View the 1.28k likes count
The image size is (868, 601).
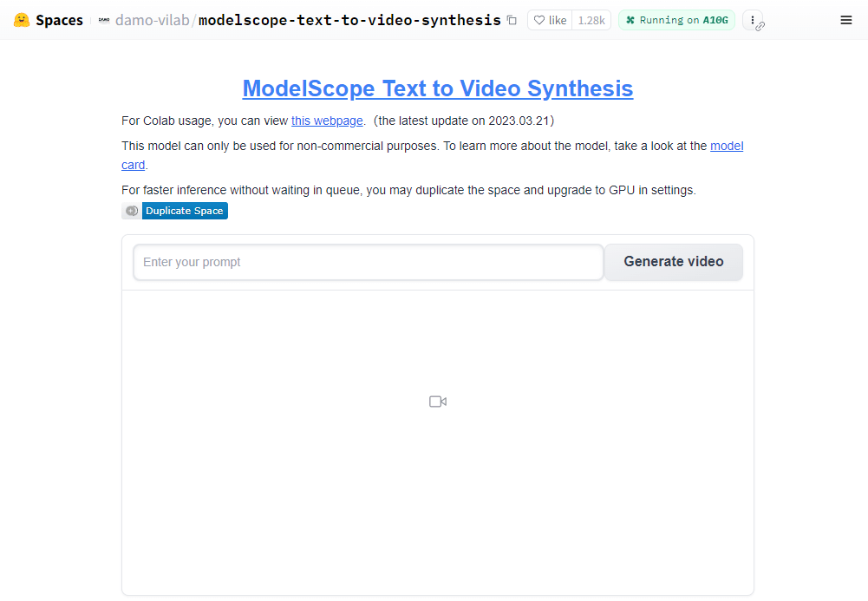pos(591,20)
